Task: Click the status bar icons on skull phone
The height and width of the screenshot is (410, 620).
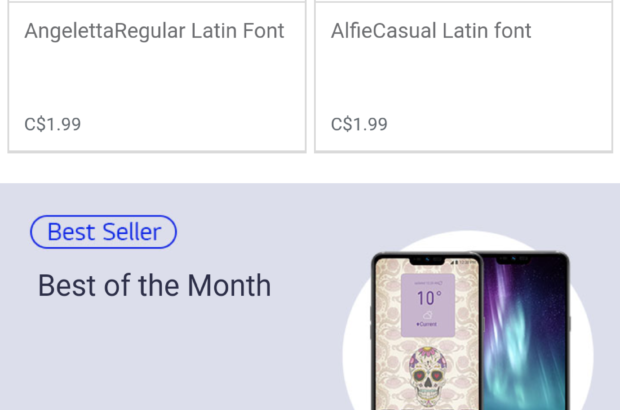Action: click(x=463, y=262)
